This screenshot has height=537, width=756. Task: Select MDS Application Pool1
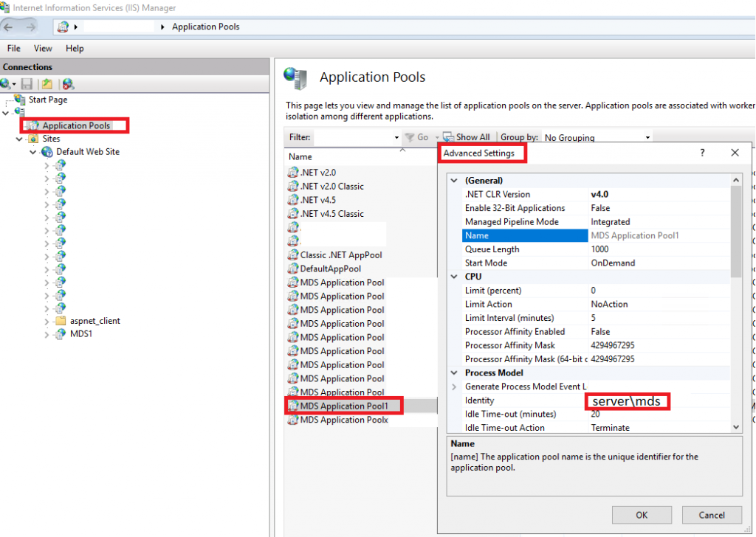coord(344,406)
